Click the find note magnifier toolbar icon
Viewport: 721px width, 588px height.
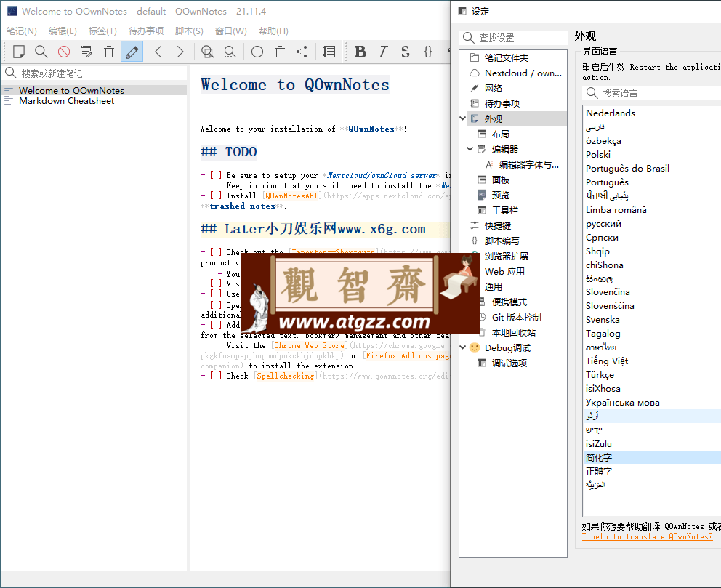click(41, 52)
